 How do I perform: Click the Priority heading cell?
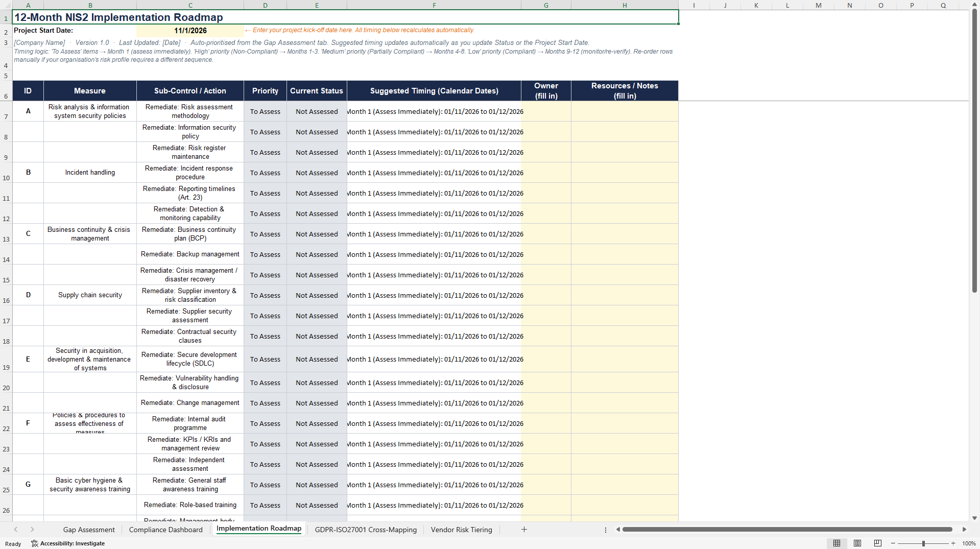point(265,91)
